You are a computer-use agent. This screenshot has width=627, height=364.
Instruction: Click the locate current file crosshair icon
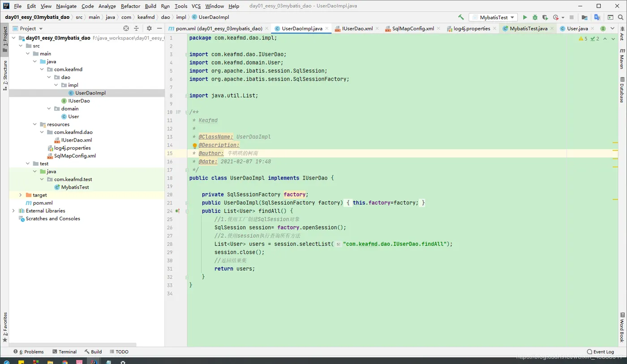pyautogui.click(x=126, y=28)
